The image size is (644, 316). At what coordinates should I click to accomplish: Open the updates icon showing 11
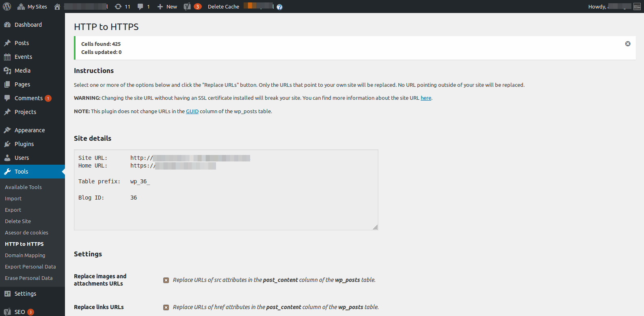(x=122, y=6)
